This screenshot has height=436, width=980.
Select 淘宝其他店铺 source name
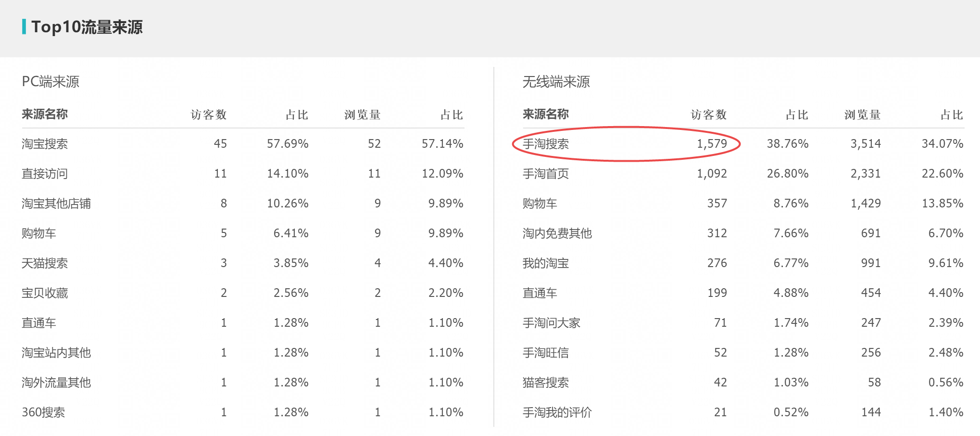pos(56,204)
